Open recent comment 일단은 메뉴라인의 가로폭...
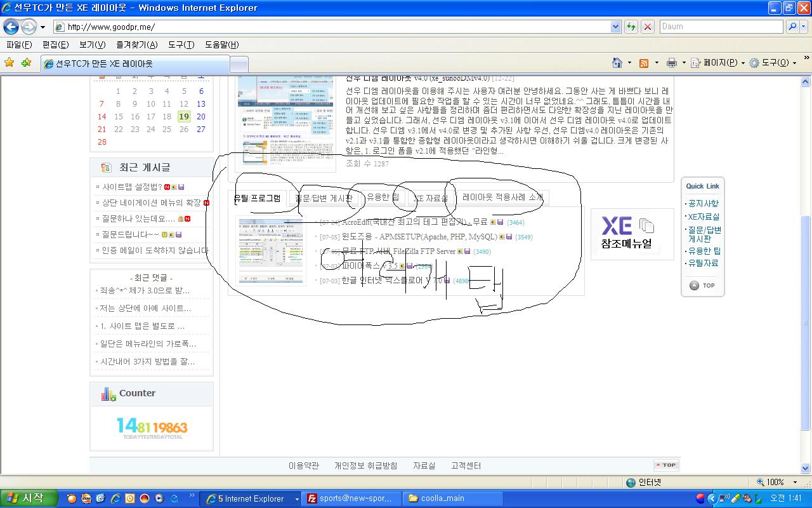This screenshot has width=812, height=508. (148, 344)
